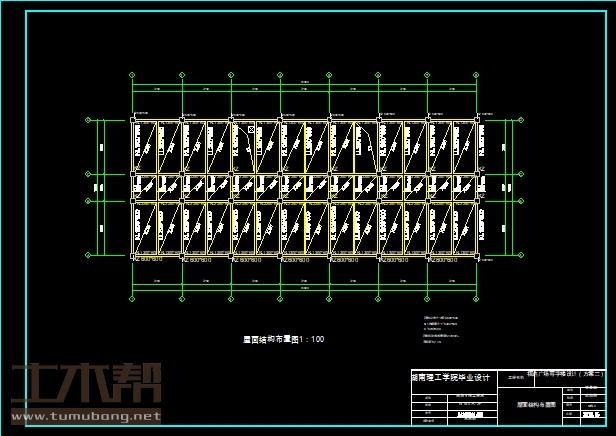Select the project name cell at title block top right
The width and height of the screenshot is (616, 436).
[567, 372]
